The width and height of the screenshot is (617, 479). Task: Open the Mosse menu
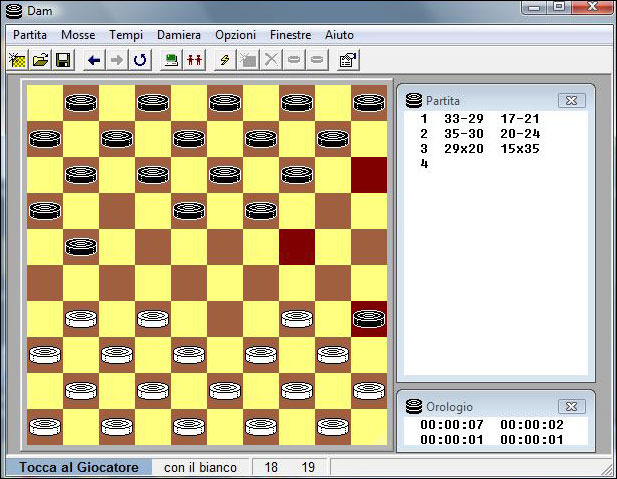pos(78,35)
